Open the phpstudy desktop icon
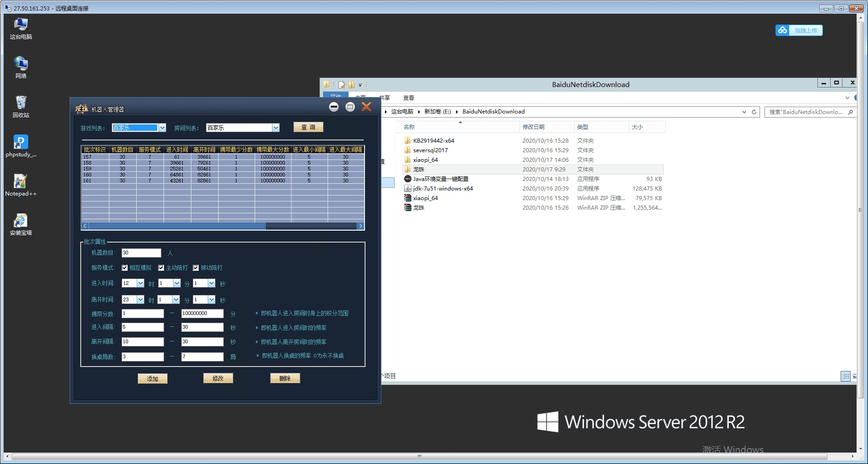Viewport: 868px width, 464px height. click(21, 142)
